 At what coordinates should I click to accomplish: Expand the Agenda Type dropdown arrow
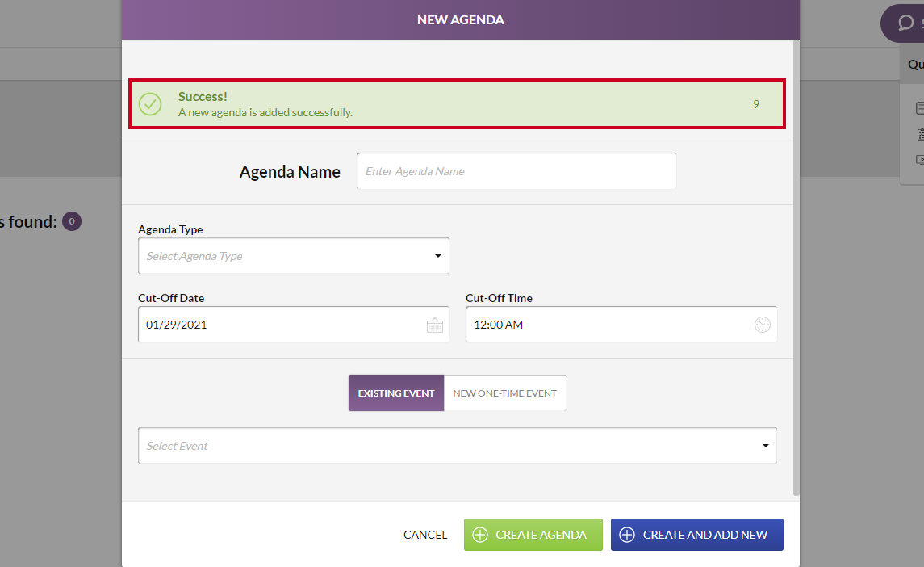(x=438, y=256)
